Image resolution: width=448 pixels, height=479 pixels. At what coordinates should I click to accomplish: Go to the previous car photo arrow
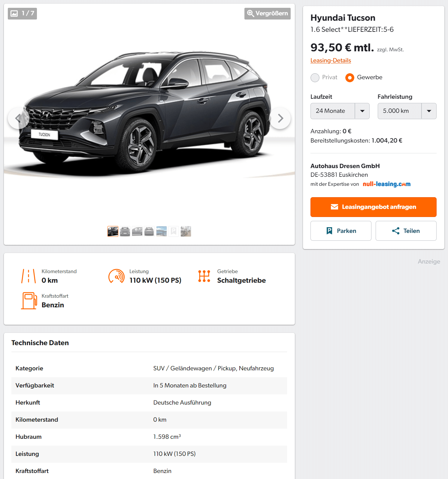pos(19,118)
